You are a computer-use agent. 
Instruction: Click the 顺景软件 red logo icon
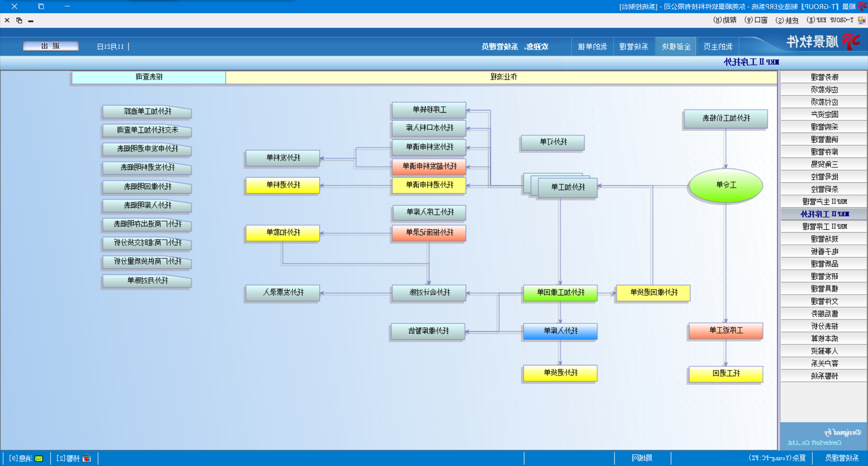851,42
